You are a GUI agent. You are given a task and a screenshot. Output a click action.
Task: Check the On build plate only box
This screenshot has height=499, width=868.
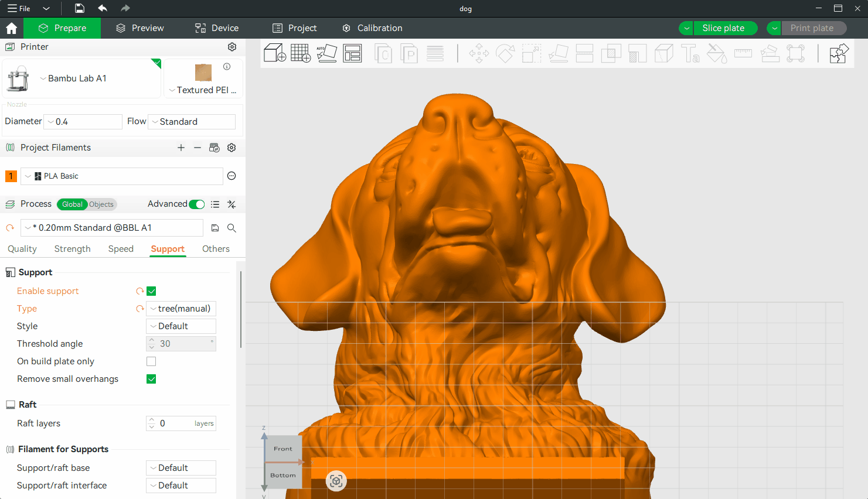pyautogui.click(x=151, y=361)
